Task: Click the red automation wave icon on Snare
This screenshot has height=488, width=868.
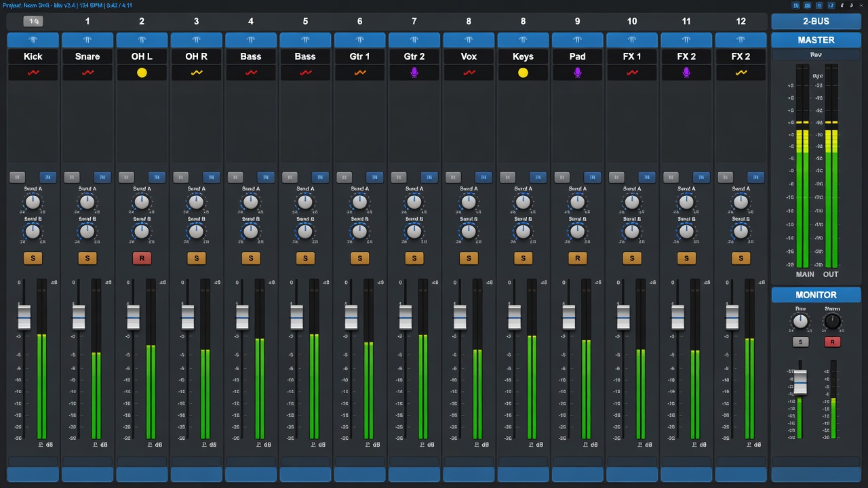Action: point(87,73)
